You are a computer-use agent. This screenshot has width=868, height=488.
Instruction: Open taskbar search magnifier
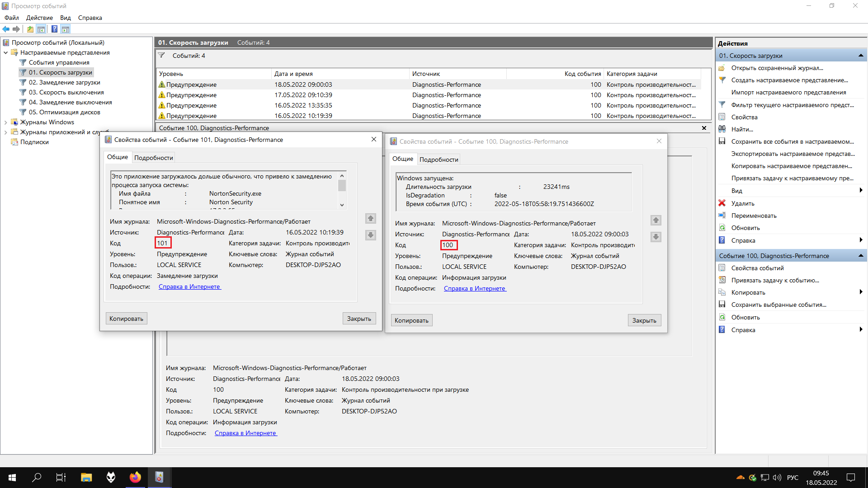37,477
